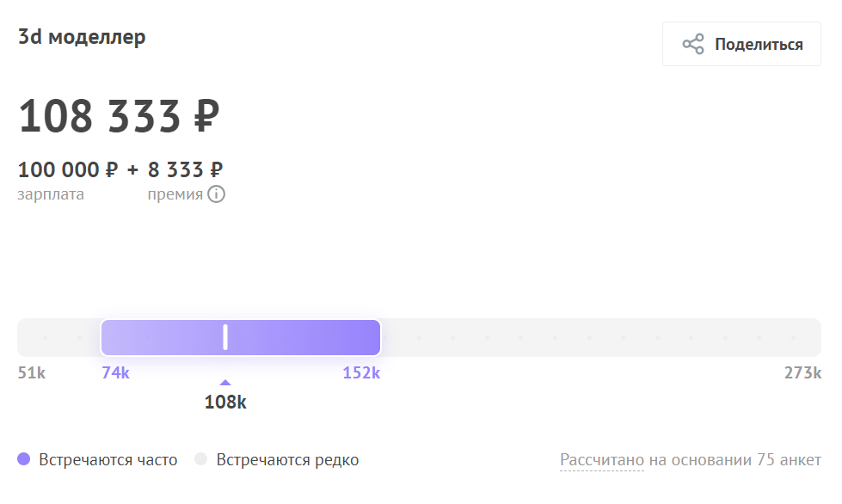Image resolution: width=842 pixels, height=504 pixels.
Task: Click the 152k upper range label
Action: point(361,372)
